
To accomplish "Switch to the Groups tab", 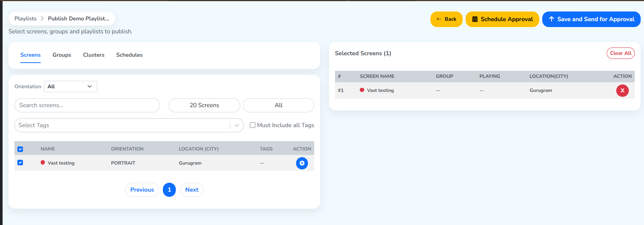I will click(x=62, y=55).
